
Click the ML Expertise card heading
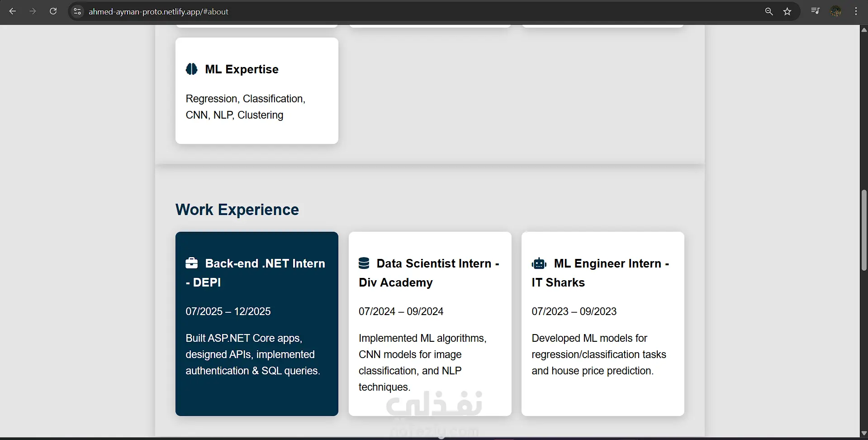click(242, 69)
